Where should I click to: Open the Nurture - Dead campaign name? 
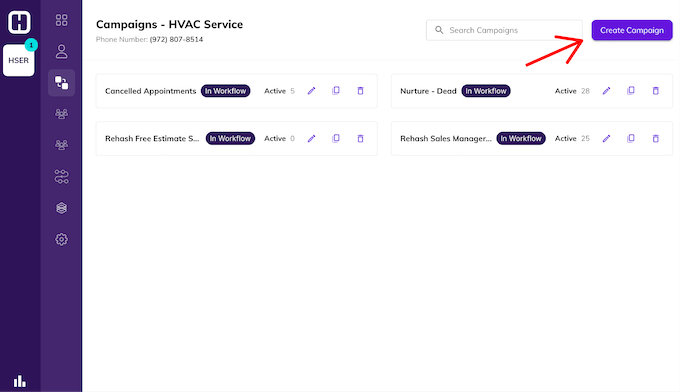pyautogui.click(x=428, y=91)
